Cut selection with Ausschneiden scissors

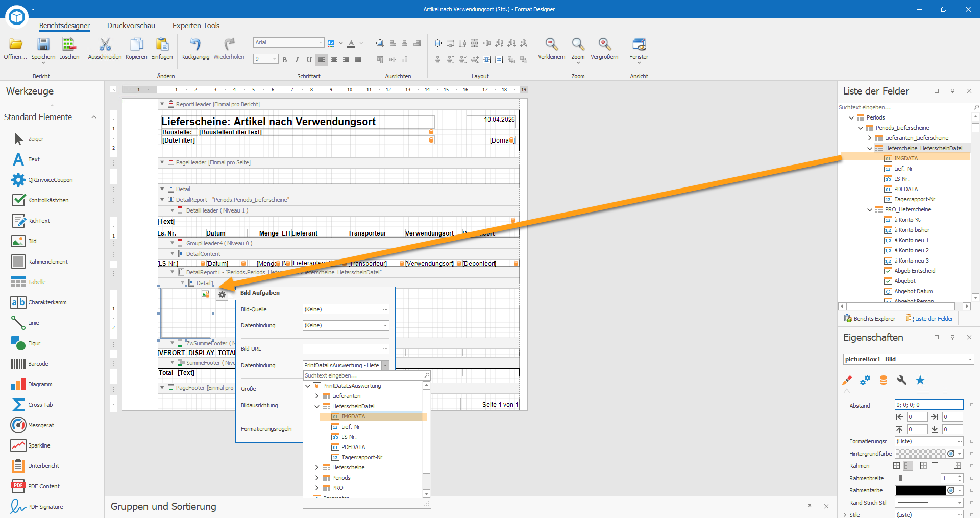click(105, 49)
